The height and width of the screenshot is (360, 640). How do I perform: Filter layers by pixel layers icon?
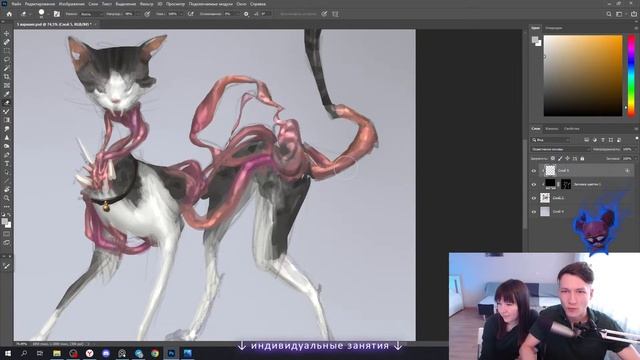tap(587, 140)
